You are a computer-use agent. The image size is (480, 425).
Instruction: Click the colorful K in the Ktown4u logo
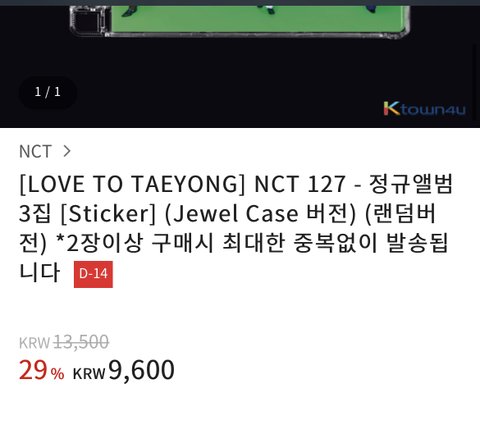point(391,109)
